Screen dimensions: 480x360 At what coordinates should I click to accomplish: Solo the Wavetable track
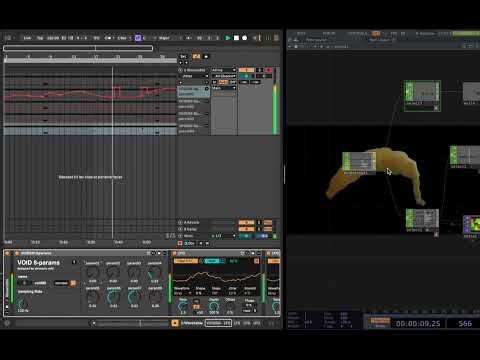[x=259, y=70]
